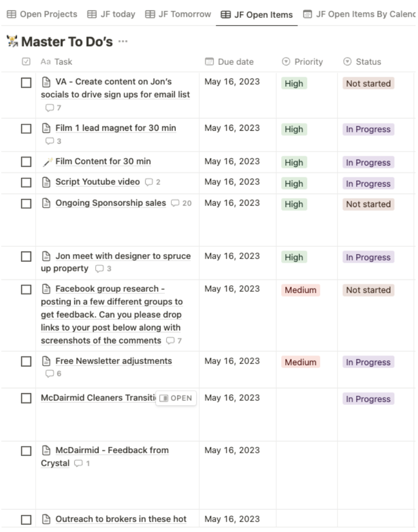Check the VA Create content task checkbox

pyautogui.click(x=26, y=83)
